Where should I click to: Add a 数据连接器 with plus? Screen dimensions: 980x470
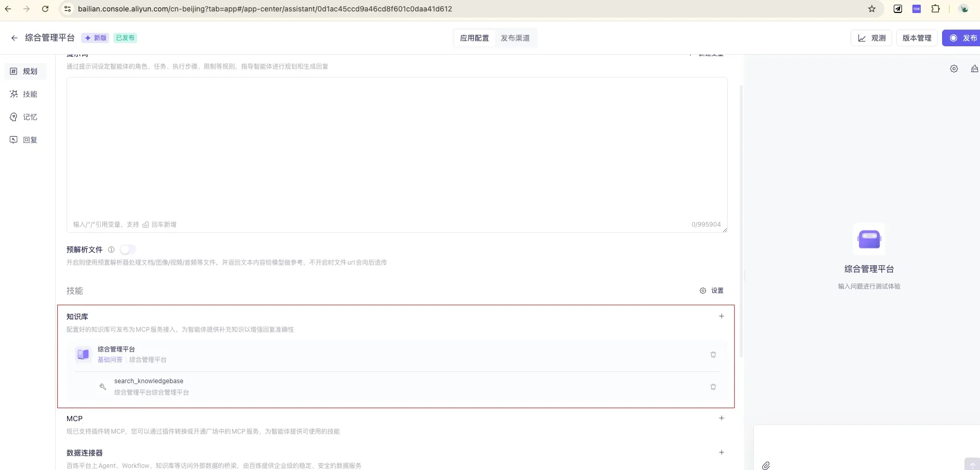point(721,452)
